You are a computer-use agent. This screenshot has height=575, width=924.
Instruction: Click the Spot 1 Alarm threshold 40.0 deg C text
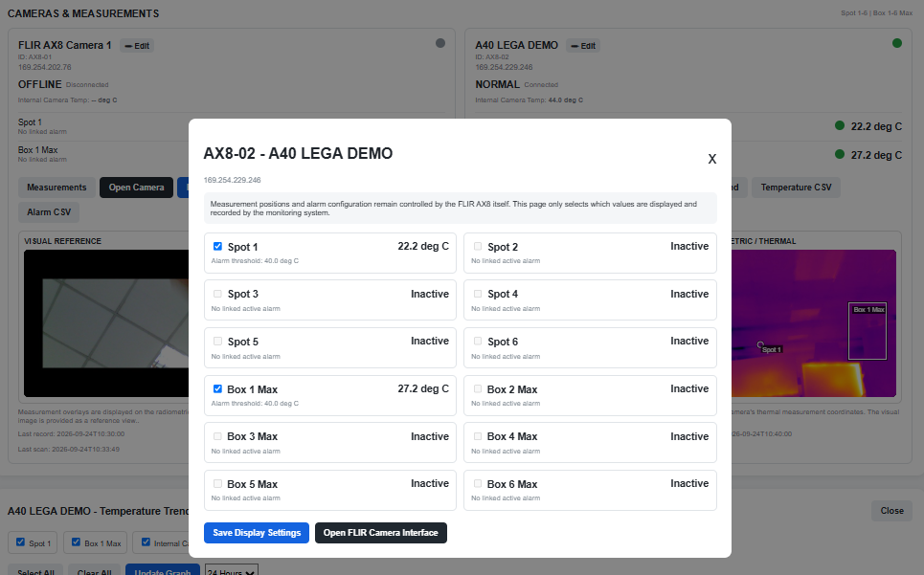point(255,261)
